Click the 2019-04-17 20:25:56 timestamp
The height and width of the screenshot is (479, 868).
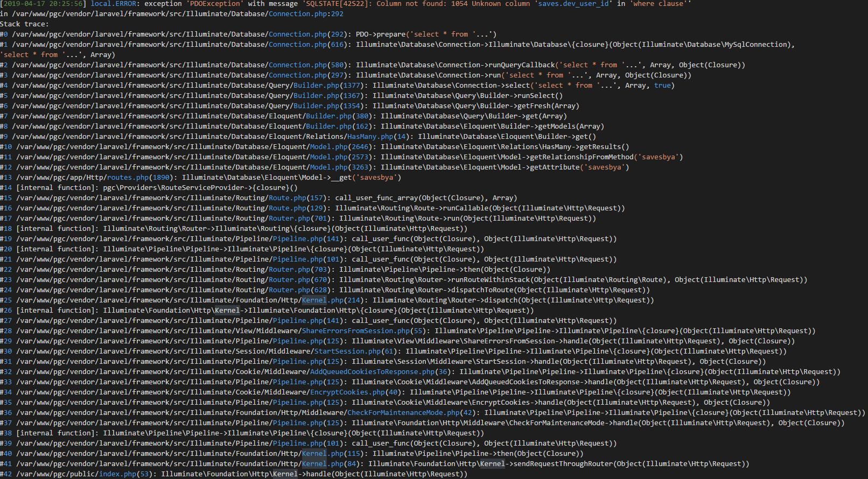(x=45, y=4)
